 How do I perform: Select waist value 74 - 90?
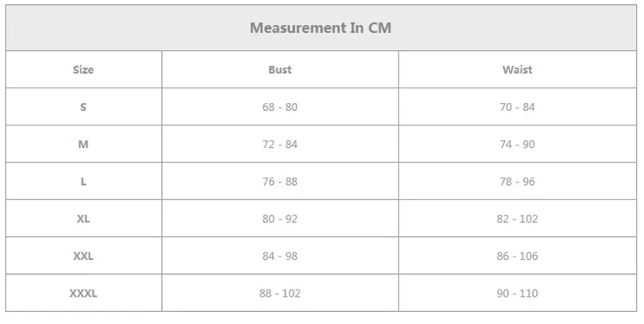(517, 145)
